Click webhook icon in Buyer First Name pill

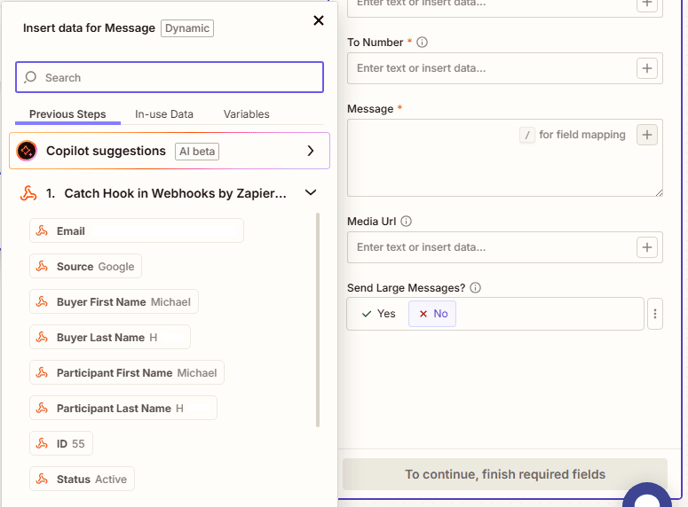tap(42, 302)
